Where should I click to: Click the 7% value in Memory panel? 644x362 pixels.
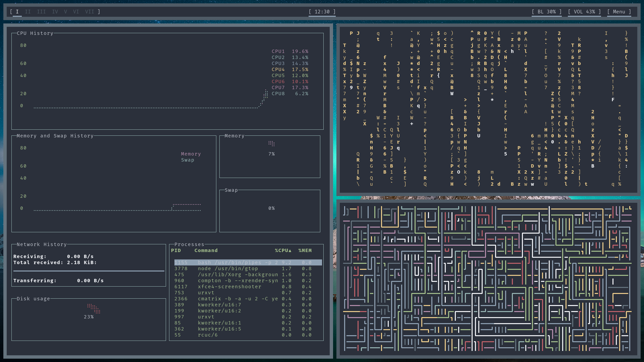(x=271, y=154)
